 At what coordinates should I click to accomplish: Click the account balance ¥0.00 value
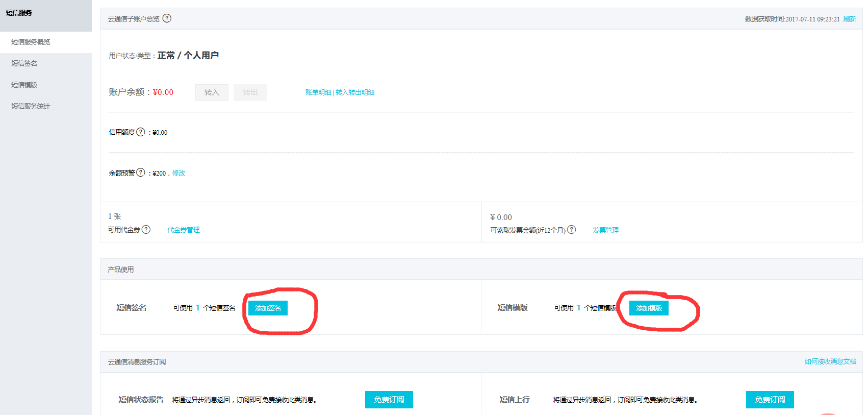[x=163, y=92]
